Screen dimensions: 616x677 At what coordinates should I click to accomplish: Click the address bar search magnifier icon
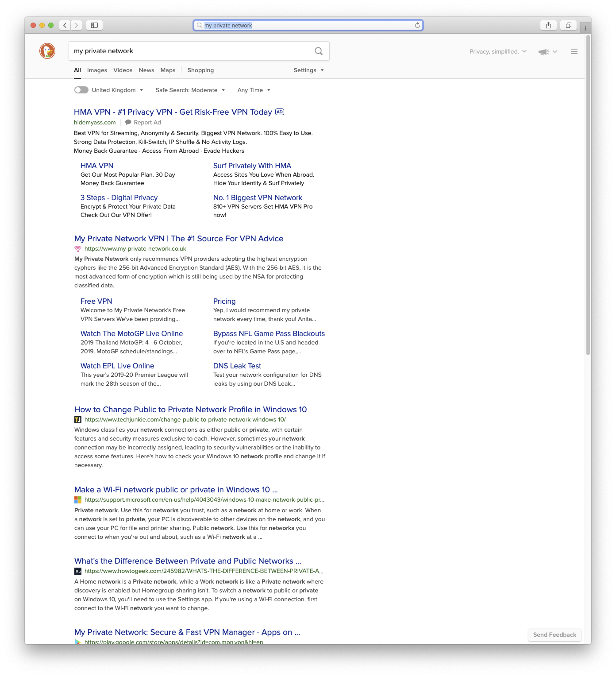(x=200, y=25)
